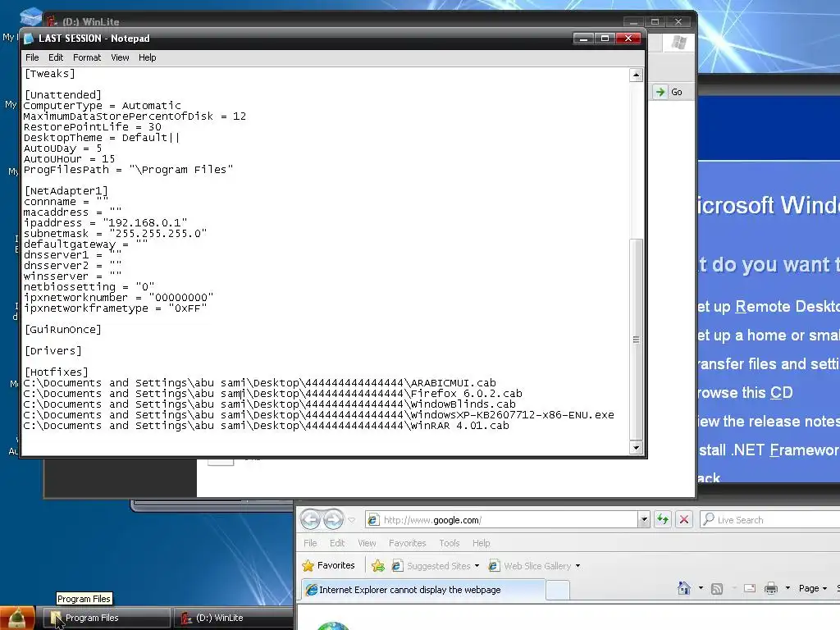Open Notepad View menu
The height and width of the screenshot is (630, 840).
point(120,57)
